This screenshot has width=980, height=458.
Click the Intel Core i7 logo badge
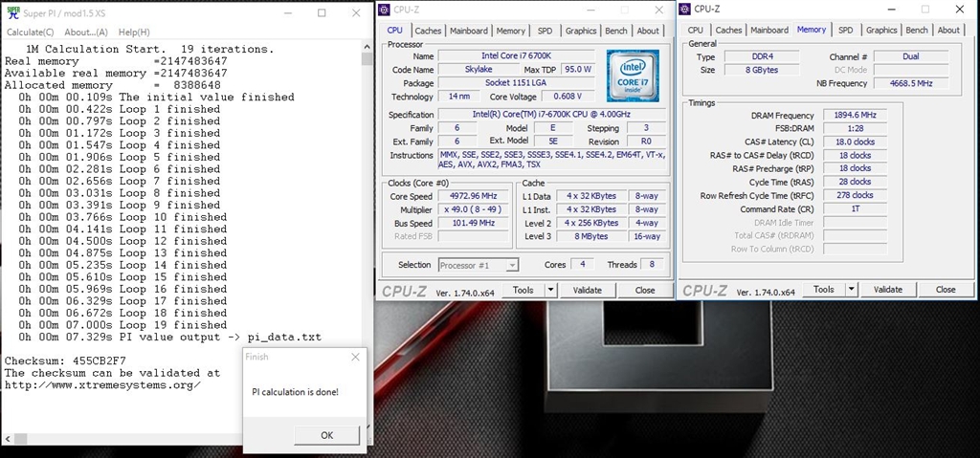tap(633, 76)
